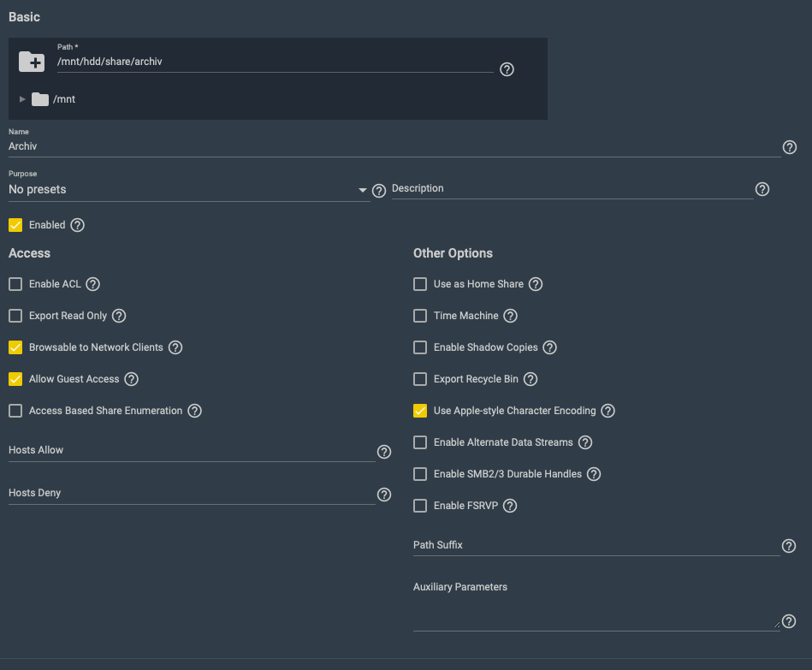
Task: Expand the /mnt tree arrow
Action: 22,99
